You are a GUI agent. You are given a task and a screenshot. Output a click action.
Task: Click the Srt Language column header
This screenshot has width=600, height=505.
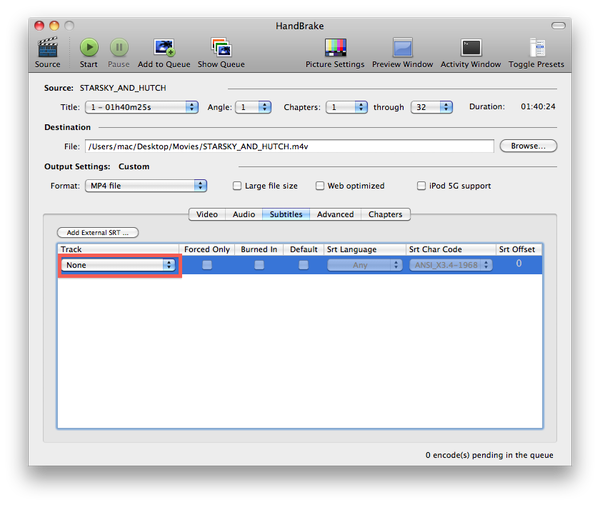(365, 249)
